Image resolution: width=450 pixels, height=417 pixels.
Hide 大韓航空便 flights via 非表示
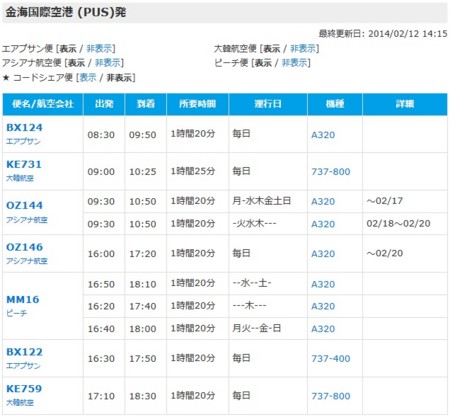(x=303, y=49)
